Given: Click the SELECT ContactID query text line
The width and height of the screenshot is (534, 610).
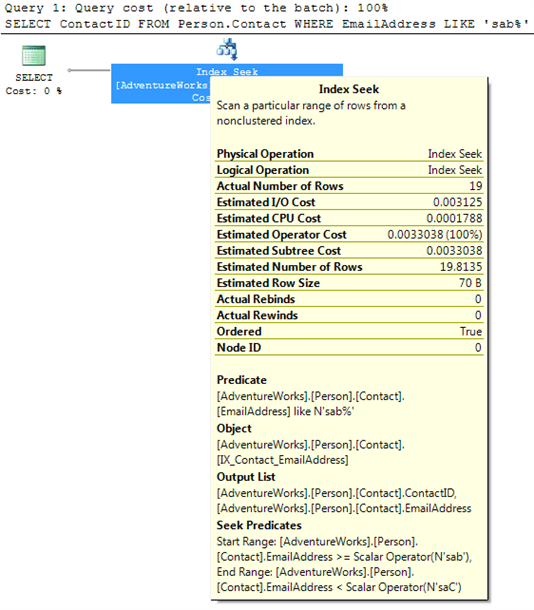Looking at the screenshot, I should click(x=267, y=24).
